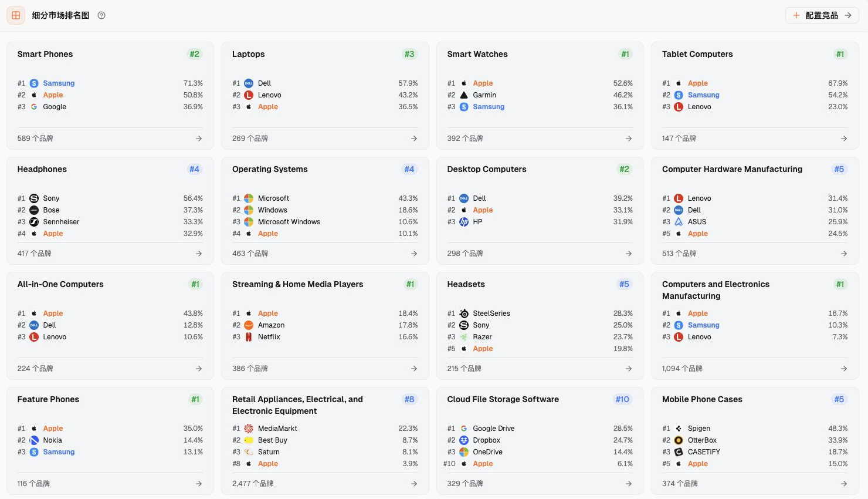Select OneDrive in Cloud File Storage

coord(488,452)
